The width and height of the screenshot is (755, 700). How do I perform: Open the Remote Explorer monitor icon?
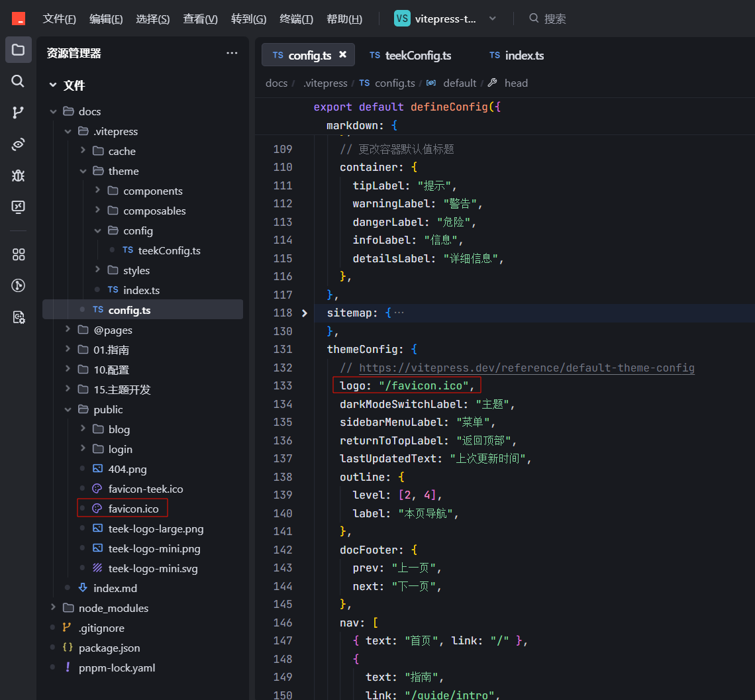[x=19, y=207]
